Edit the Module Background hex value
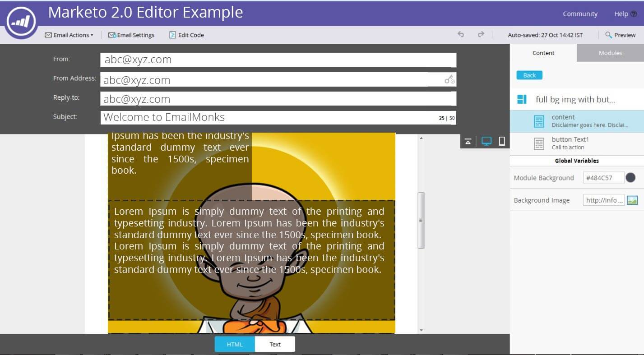The width and height of the screenshot is (644, 355). [603, 178]
